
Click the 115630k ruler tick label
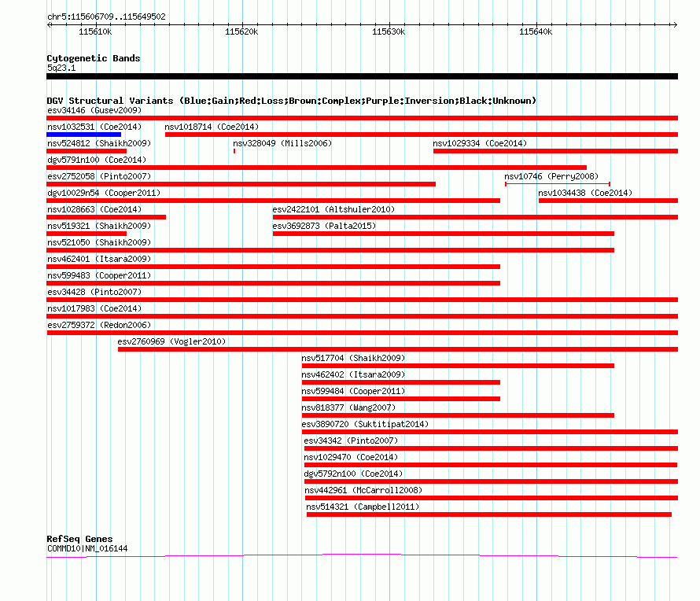pos(389,31)
